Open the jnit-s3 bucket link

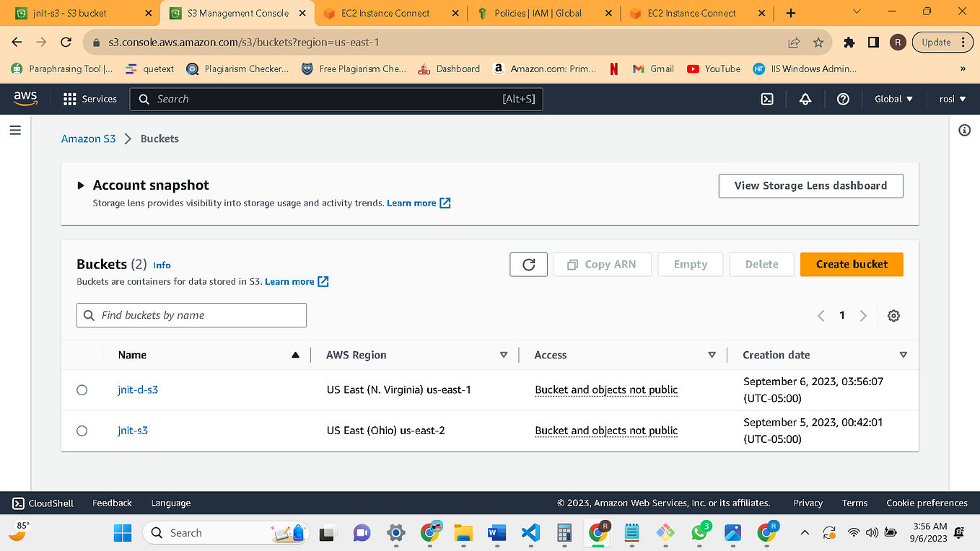(x=133, y=431)
